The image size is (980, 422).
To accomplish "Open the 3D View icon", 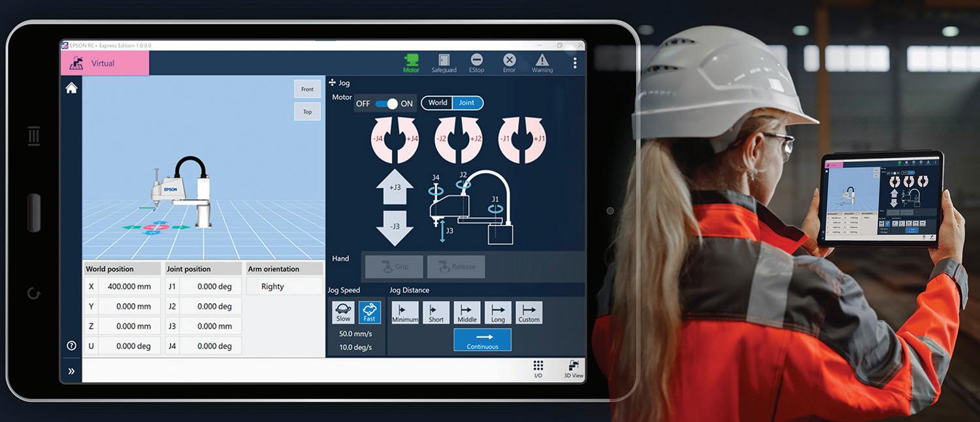I will pos(573,369).
